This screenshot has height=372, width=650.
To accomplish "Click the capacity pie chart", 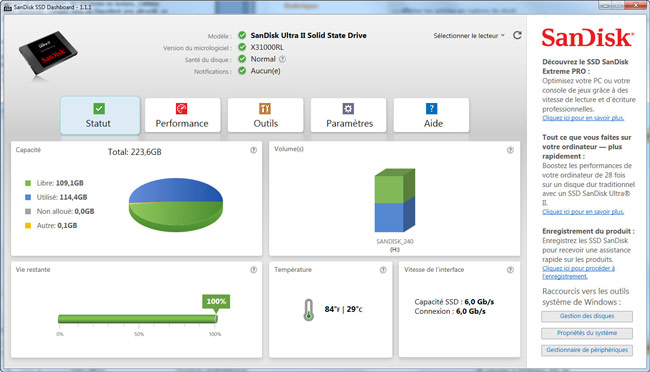I will [176, 205].
